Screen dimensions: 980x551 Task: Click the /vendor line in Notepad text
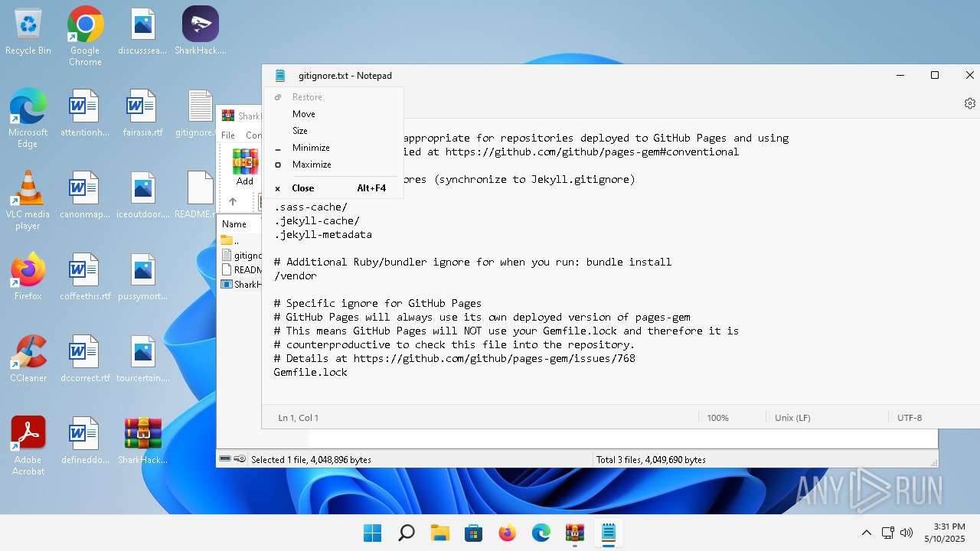click(x=295, y=275)
